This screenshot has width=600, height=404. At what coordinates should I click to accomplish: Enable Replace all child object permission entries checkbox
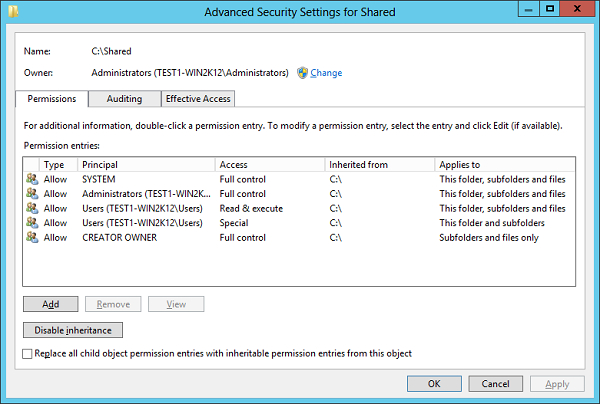27,354
